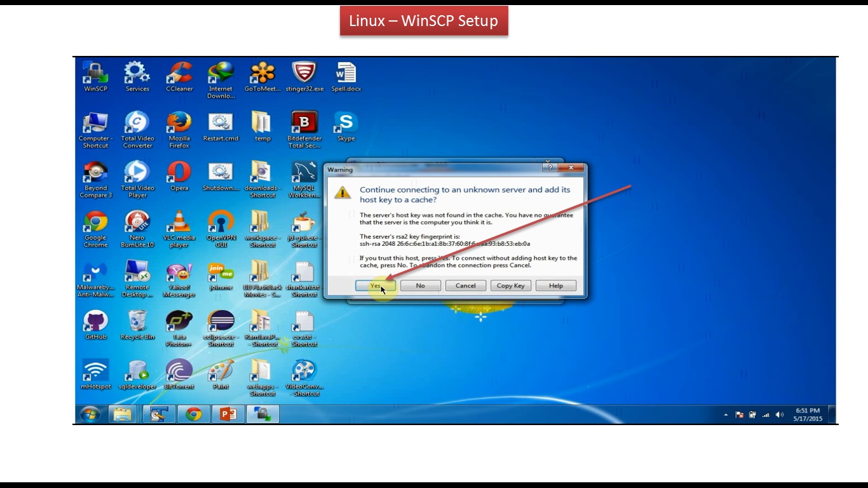Select the Total Video Player icon

tap(137, 180)
